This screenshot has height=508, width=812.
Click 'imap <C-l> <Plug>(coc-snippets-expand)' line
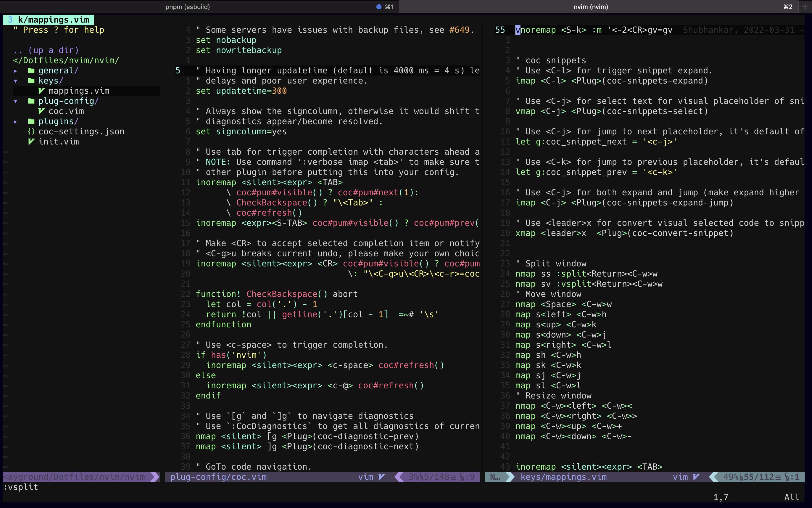[612, 81]
